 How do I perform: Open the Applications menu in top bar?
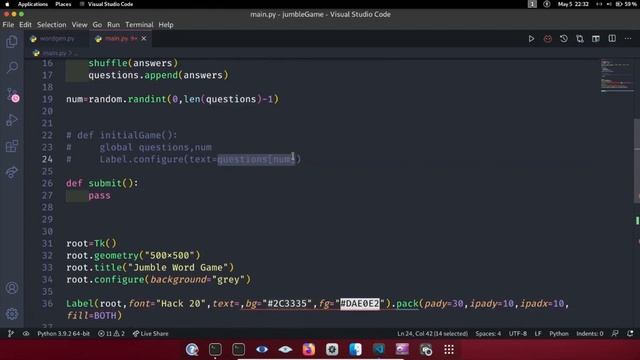(x=33, y=4)
